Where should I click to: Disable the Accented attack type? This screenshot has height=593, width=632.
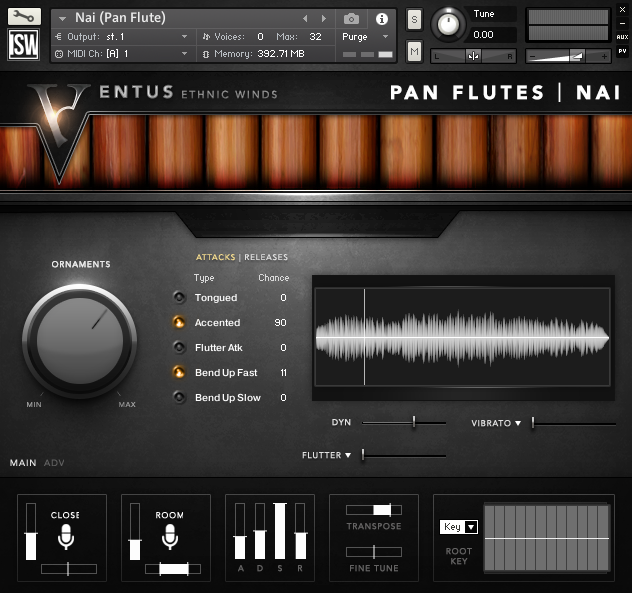click(179, 323)
